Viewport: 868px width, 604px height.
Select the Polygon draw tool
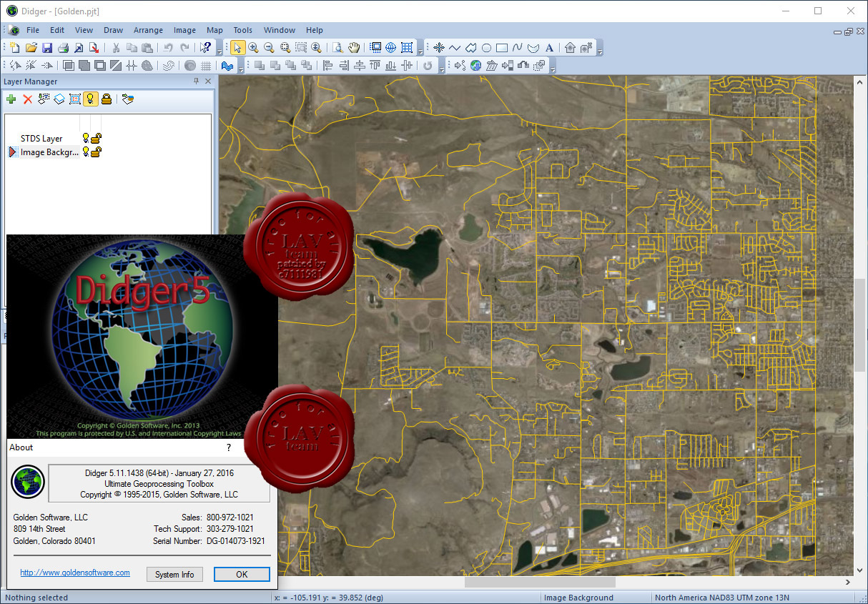(470, 48)
